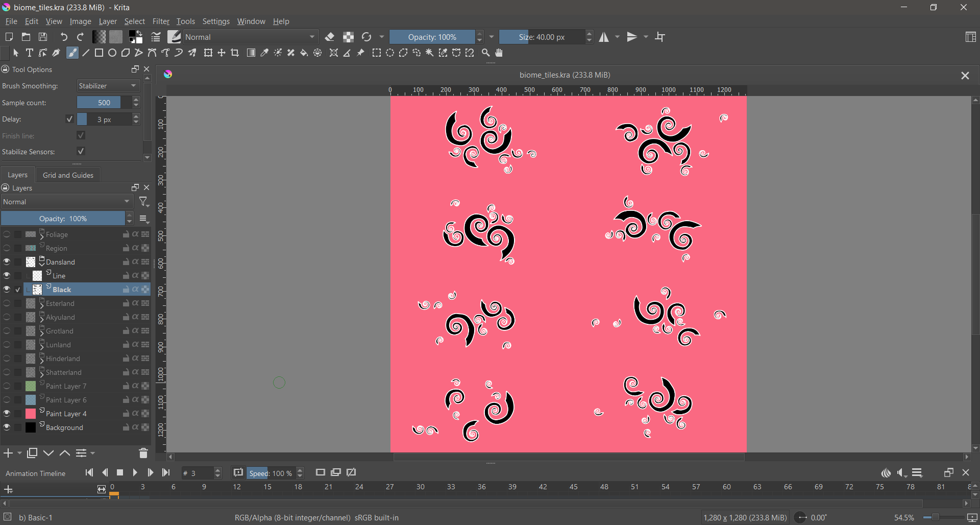Screen dimensions: 980x525
Task: Reload the original brush preset
Action: (366, 37)
